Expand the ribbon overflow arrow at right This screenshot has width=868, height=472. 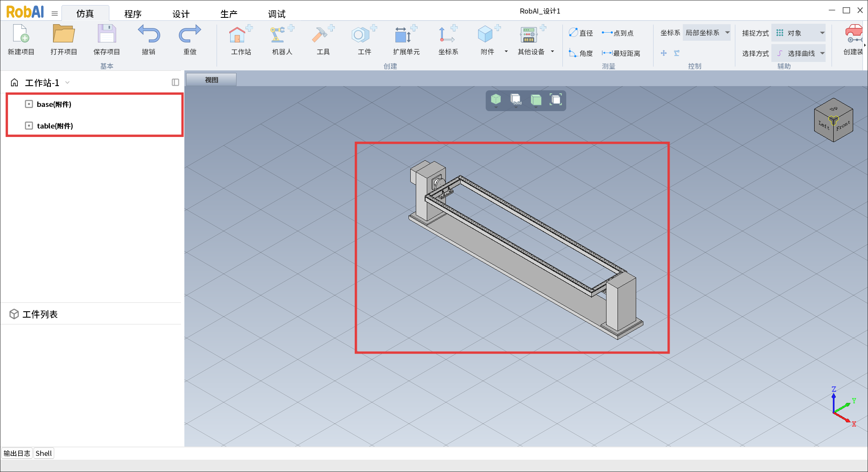click(865, 45)
